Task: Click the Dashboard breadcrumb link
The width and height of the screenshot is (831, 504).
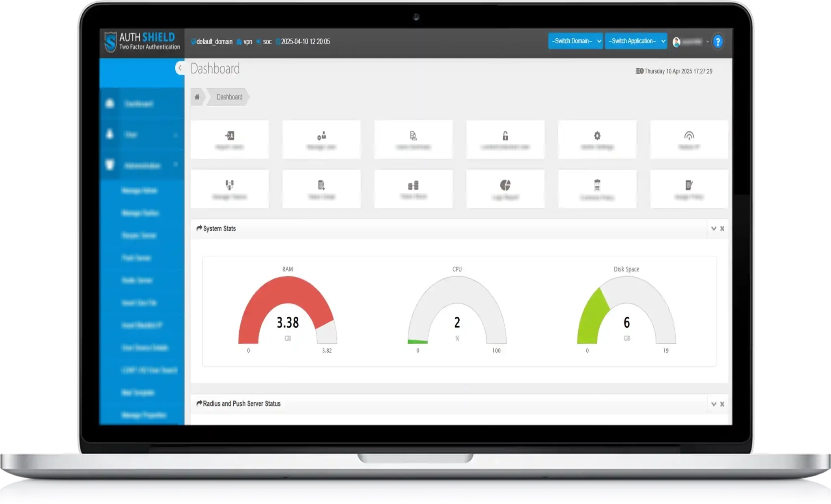Action: [x=229, y=97]
